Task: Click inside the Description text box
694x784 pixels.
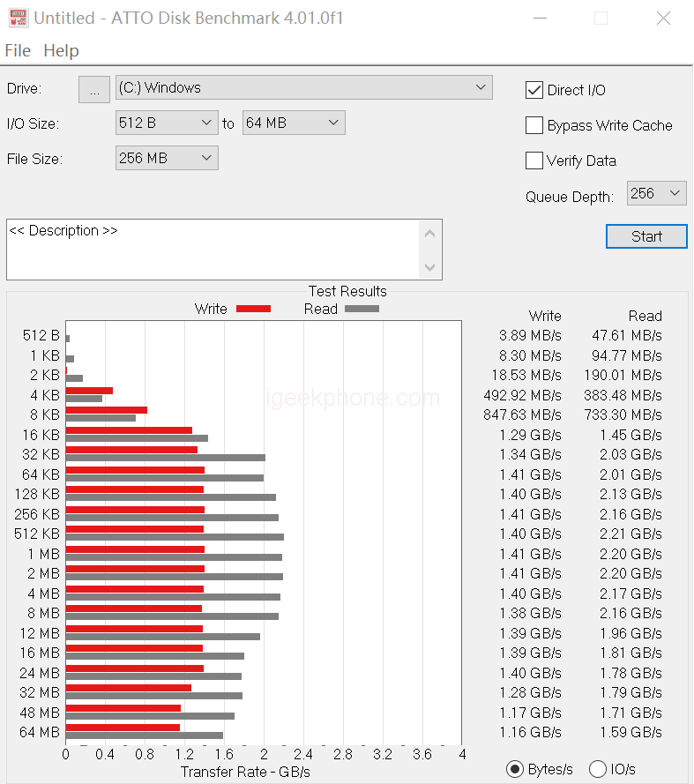Action: tap(212, 250)
